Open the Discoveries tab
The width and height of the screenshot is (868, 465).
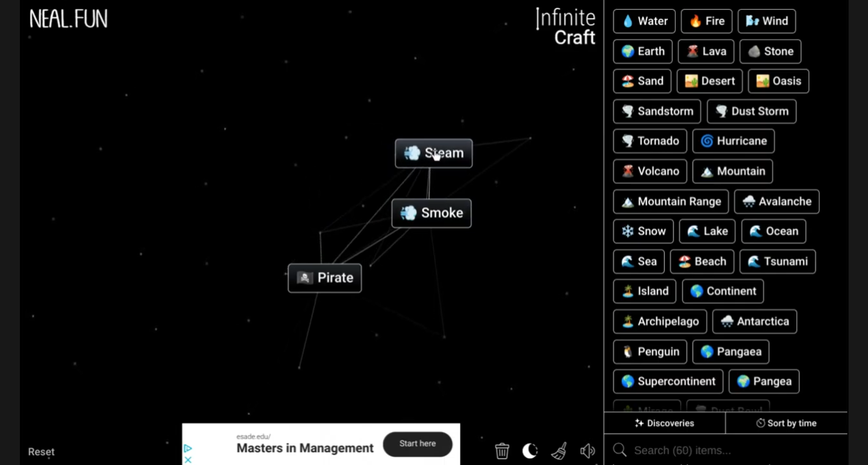pos(665,423)
